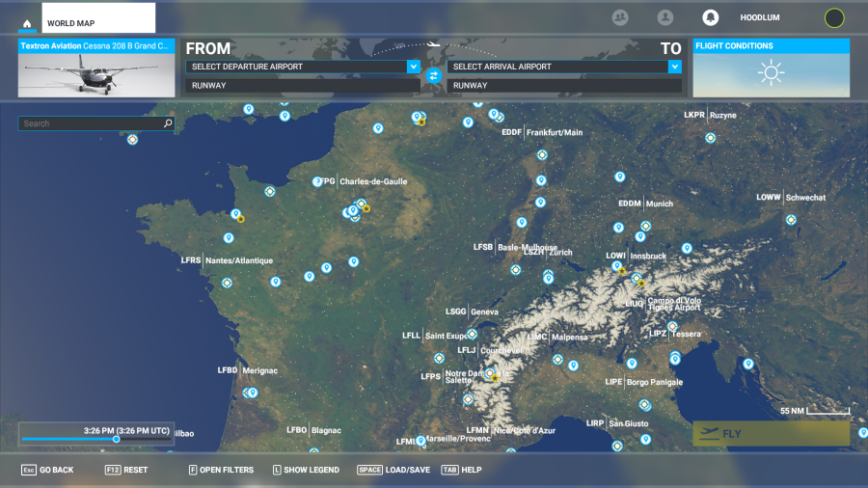The image size is (868, 488).
Task: Click the F12 Reset button
Action: coord(126,470)
